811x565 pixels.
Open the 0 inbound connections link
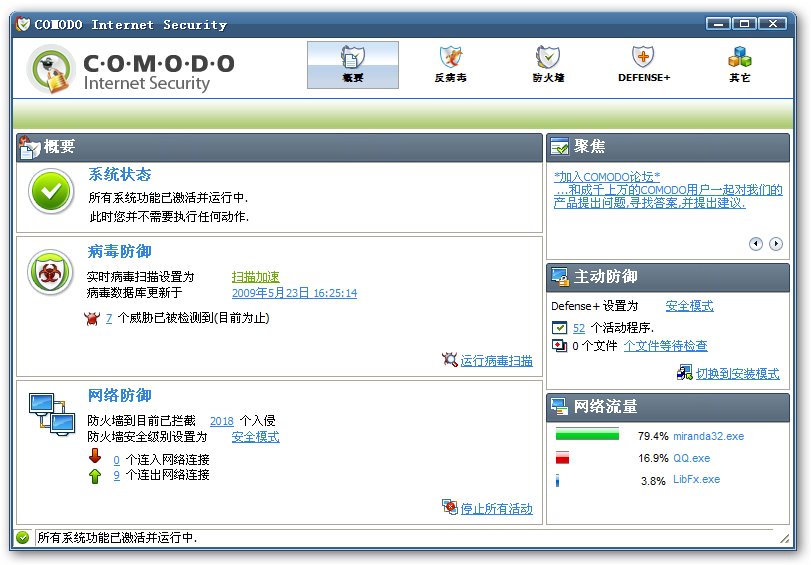point(116,460)
